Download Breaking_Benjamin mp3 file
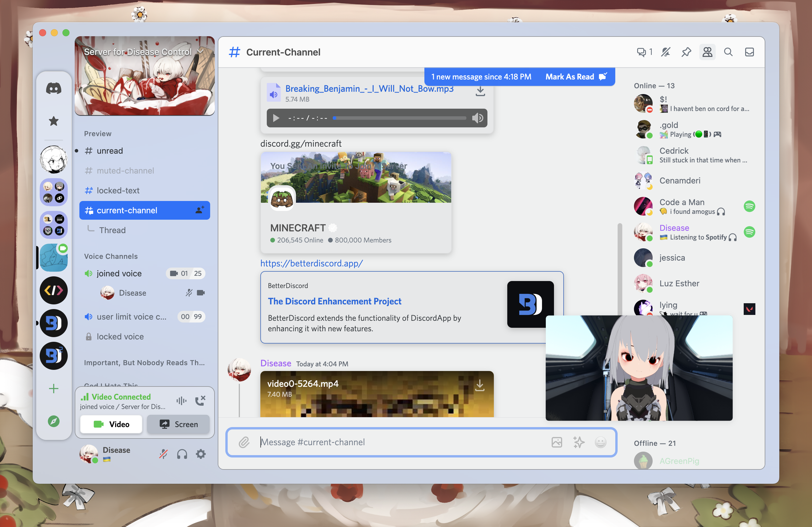812x527 pixels. pos(480,91)
